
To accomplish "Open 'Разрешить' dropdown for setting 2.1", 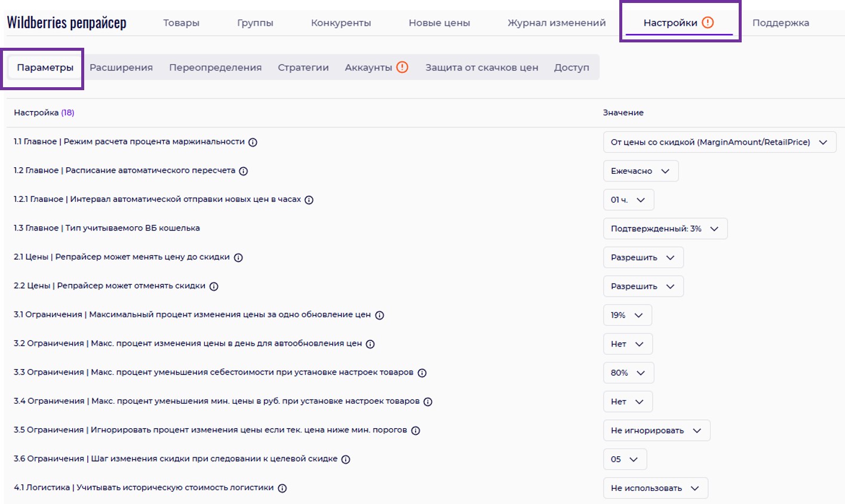I will point(643,257).
